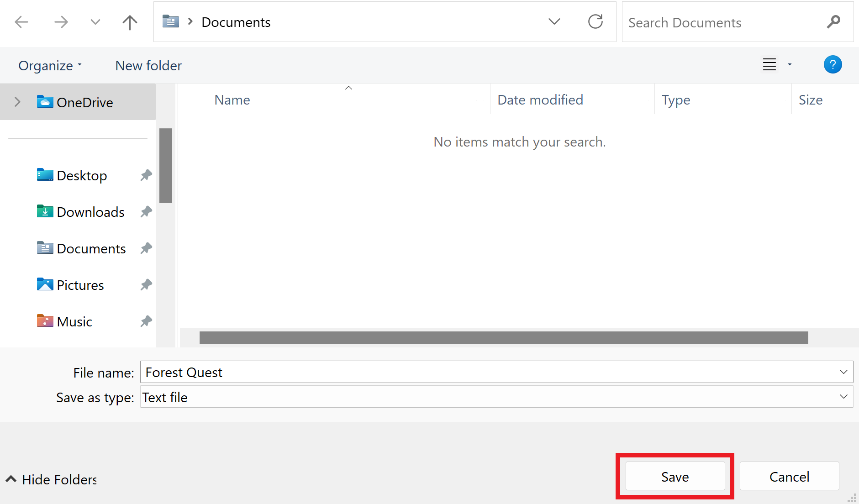Viewport: 859px width, 504px height.
Task: Unpin the Downloads folder
Action: pos(146,211)
